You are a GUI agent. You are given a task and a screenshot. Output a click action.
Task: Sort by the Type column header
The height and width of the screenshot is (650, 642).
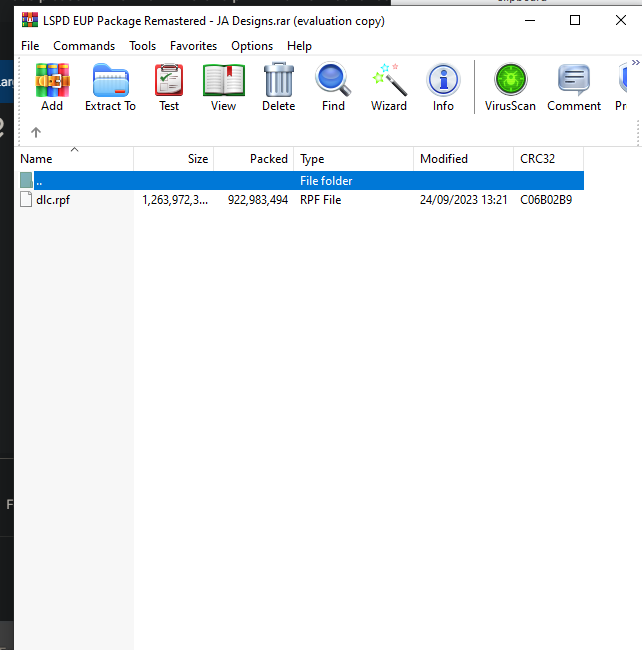tap(354, 159)
